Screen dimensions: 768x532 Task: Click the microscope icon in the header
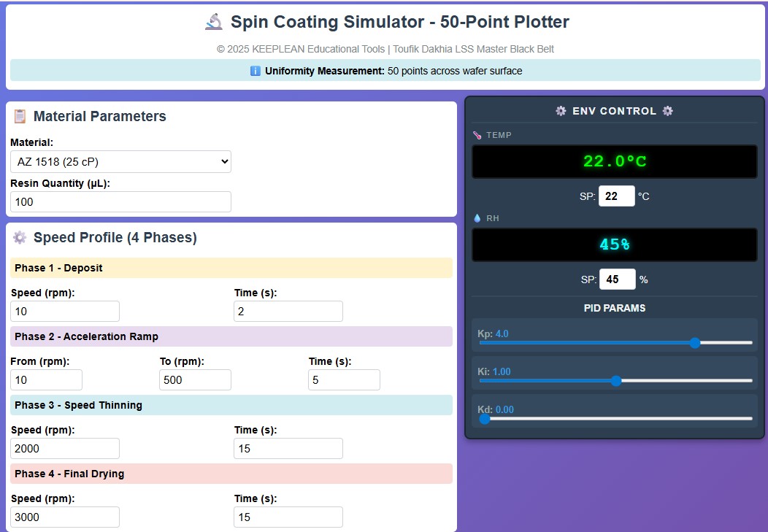[x=213, y=22]
